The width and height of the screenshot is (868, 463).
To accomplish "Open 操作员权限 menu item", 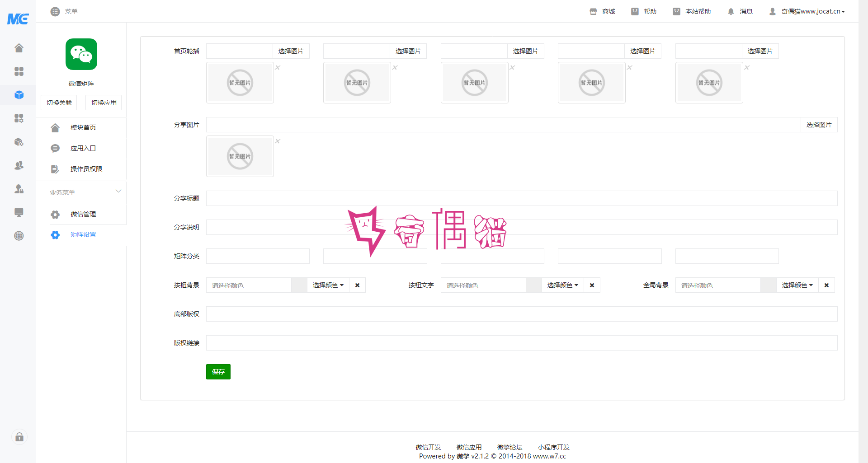I will [x=86, y=169].
